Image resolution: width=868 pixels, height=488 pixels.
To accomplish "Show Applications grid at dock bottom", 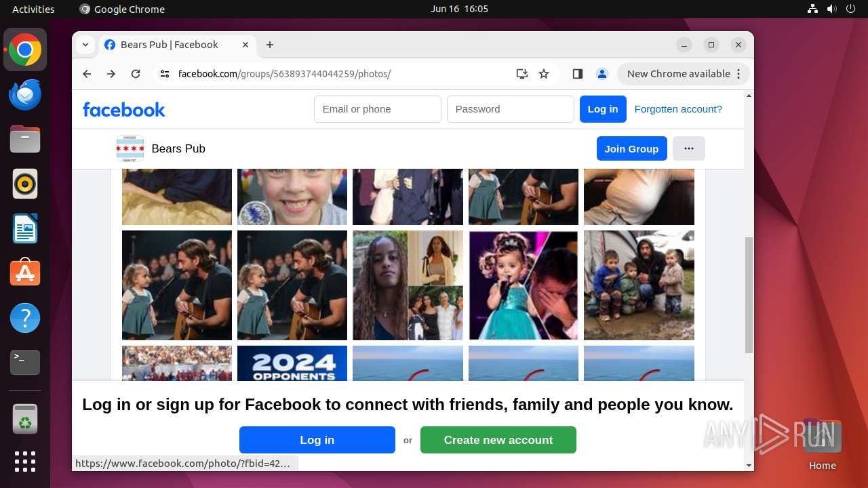I will coord(25,462).
